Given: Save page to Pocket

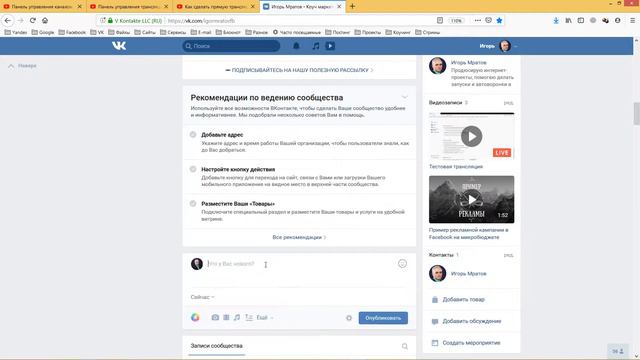Looking at the screenshot, I should (488, 20).
